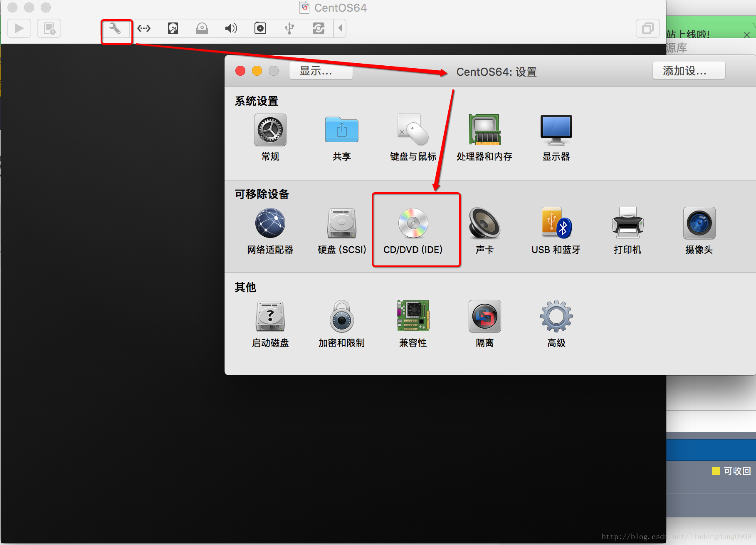This screenshot has height=545, width=756.
Task: Open 声卡 sound card settings
Action: (485, 231)
